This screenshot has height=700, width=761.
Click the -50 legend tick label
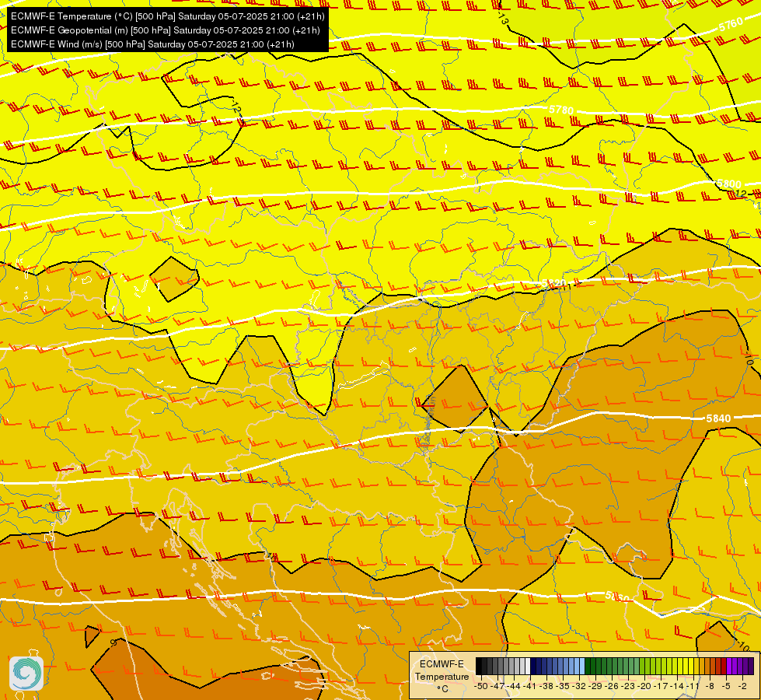click(481, 687)
